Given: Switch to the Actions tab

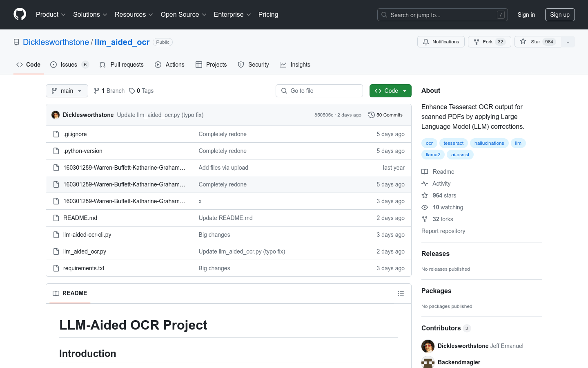Looking at the screenshot, I should tap(170, 65).
